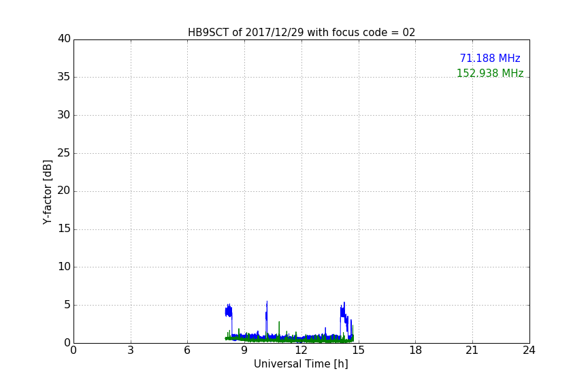Click the y-axis tick label 25
Viewport: 588px width, 392px height.
pyautogui.click(x=64, y=153)
